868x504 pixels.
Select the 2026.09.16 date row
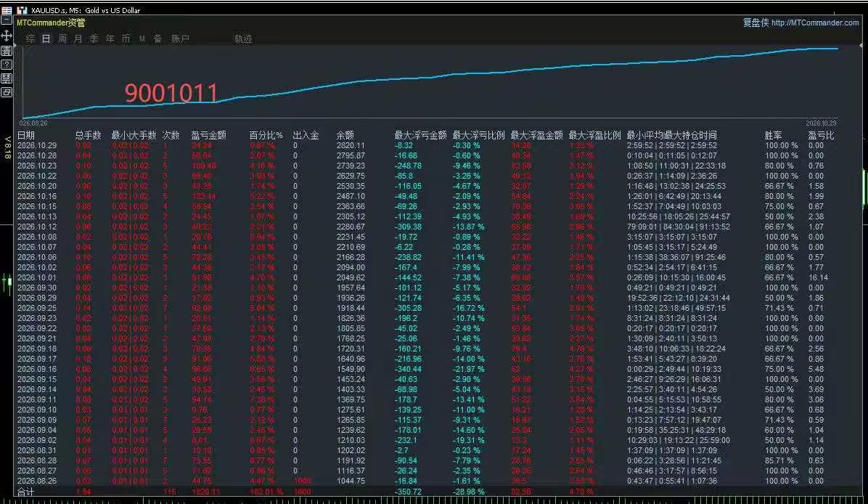pos(37,369)
